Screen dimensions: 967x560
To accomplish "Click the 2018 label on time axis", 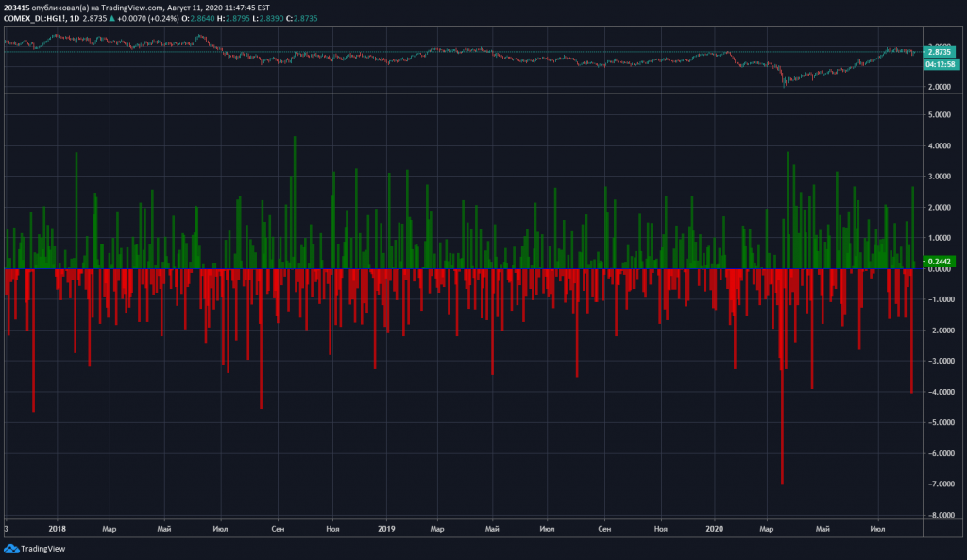I will [x=57, y=529].
